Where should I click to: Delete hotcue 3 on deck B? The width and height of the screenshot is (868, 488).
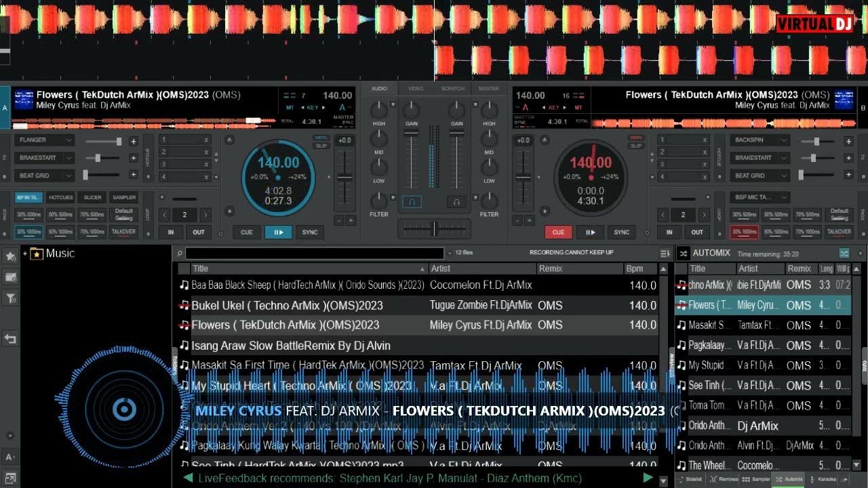pos(705,164)
